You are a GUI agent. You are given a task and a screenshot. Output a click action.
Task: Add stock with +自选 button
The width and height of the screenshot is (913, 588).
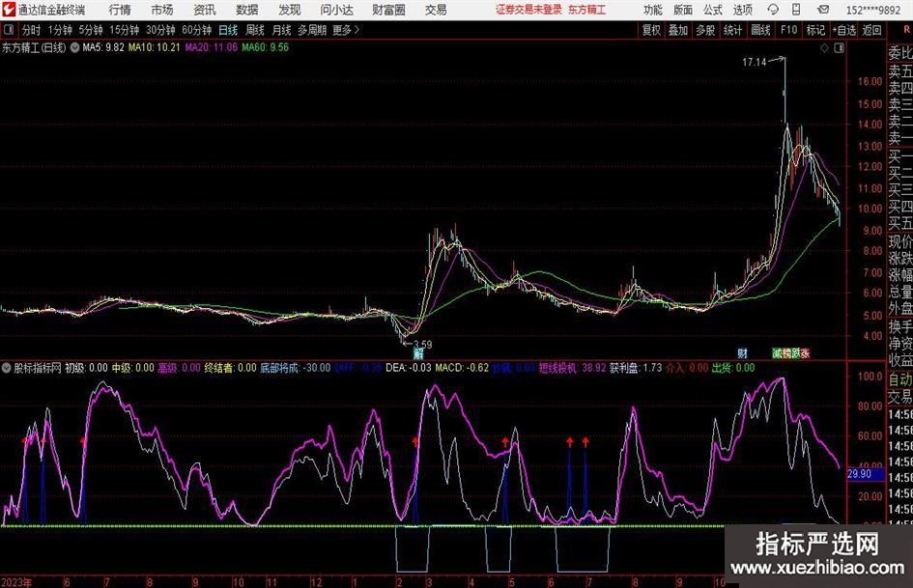point(843,30)
